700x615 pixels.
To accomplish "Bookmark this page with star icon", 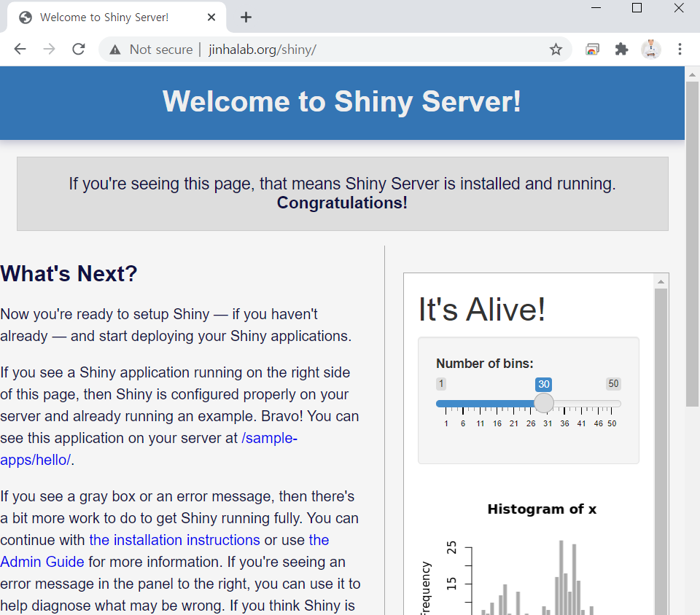I will pyautogui.click(x=556, y=50).
